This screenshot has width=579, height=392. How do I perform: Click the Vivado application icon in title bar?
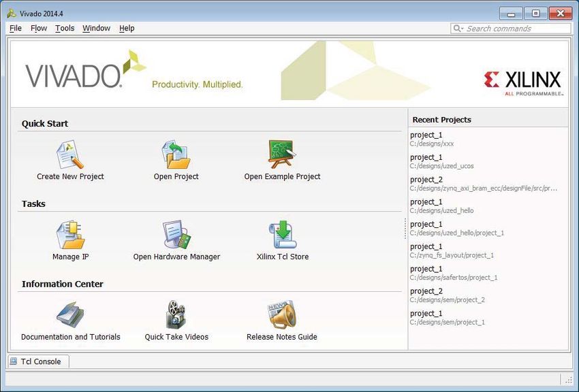(x=12, y=14)
